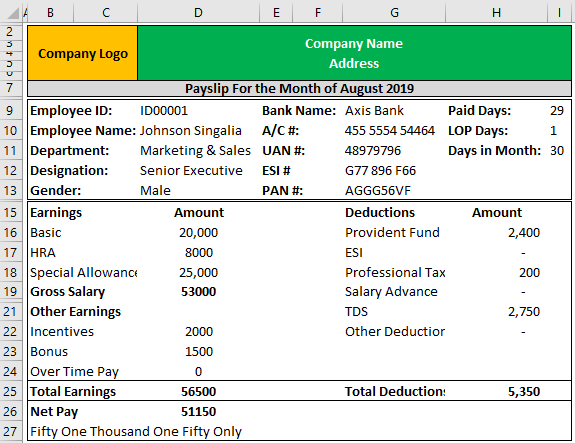Viewport: 575px width, 443px height.
Task: Click the Company Name green header
Action: [x=354, y=44]
